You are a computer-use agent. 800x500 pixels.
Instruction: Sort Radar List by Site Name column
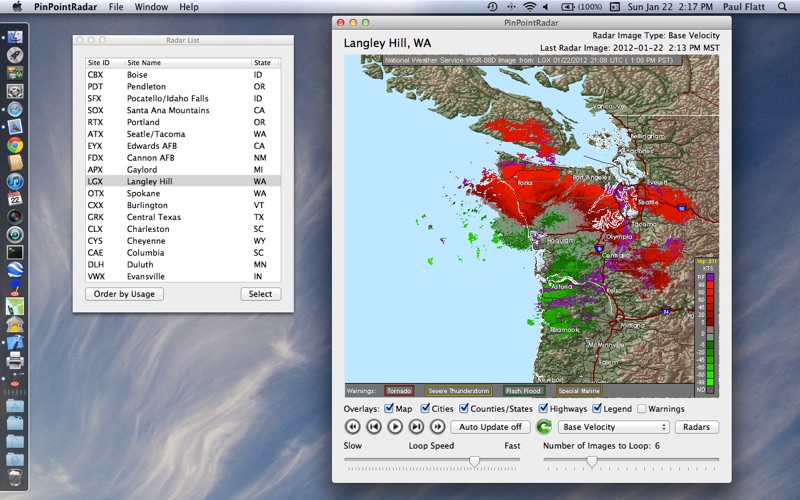[x=188, y=63]
